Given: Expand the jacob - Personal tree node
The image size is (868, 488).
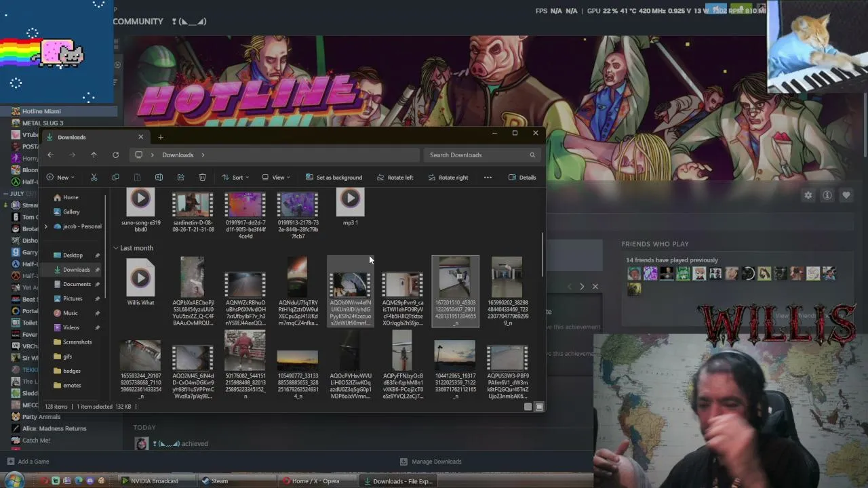Looking at the screenshot, I should coord(46,226).
